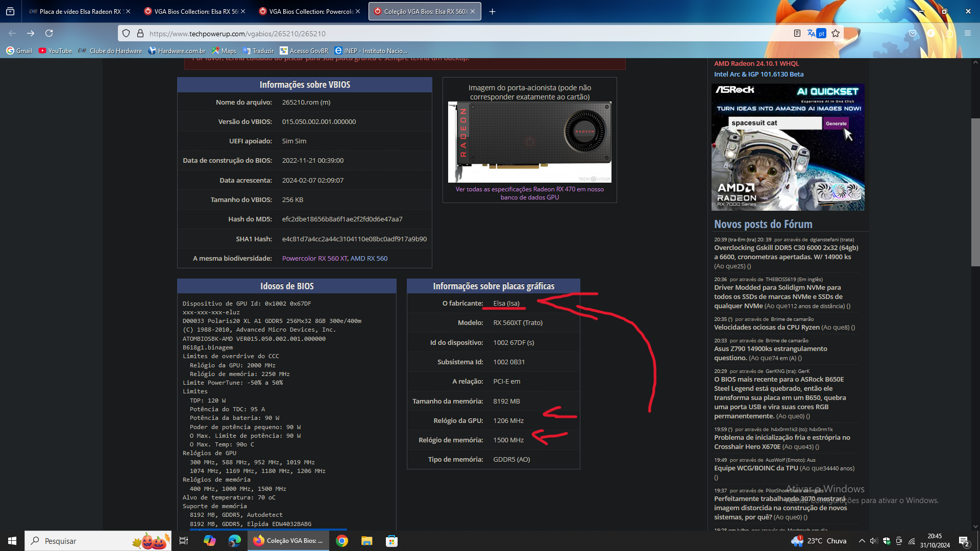This screenshot has width=980, height=551.
Task: Open the AMD RX 560 link
Action: point(369,258)
